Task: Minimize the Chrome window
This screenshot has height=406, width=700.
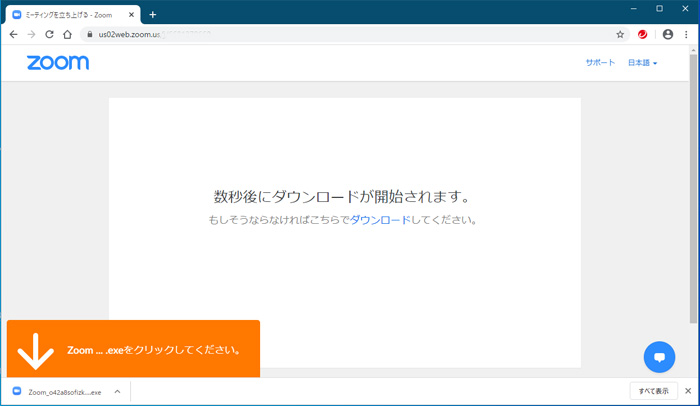Action: click(x=633, y=8)
